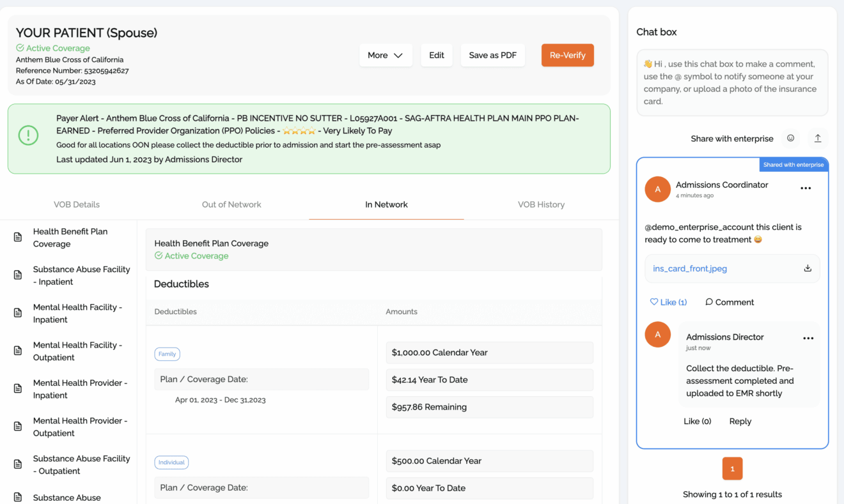Screen dimensions: 844x504
Task: Click document icon beside Health Benefit Plan Coverage
Action: 18,238
